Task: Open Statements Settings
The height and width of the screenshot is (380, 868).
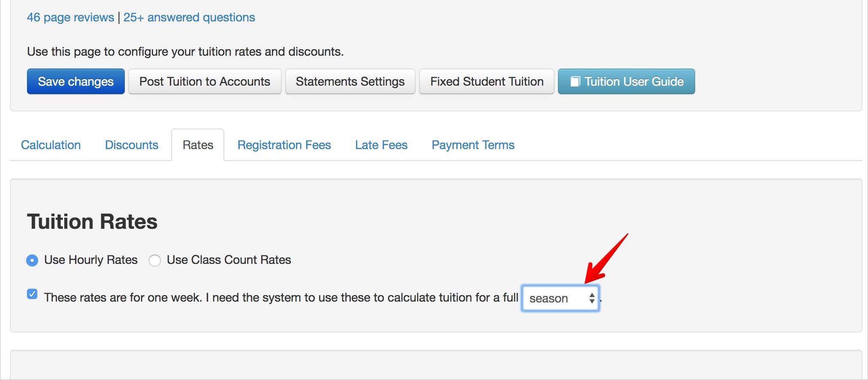Action: (x=350, y=81)
